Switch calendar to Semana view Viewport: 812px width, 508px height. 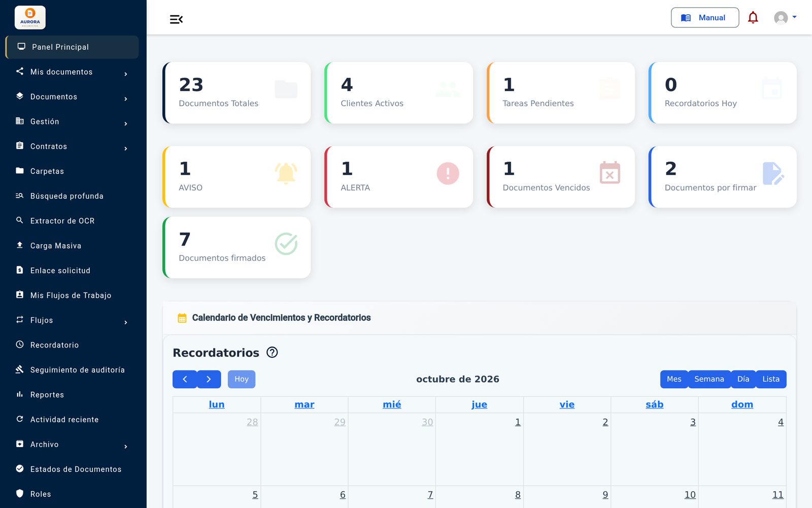(x=709, y=379)
